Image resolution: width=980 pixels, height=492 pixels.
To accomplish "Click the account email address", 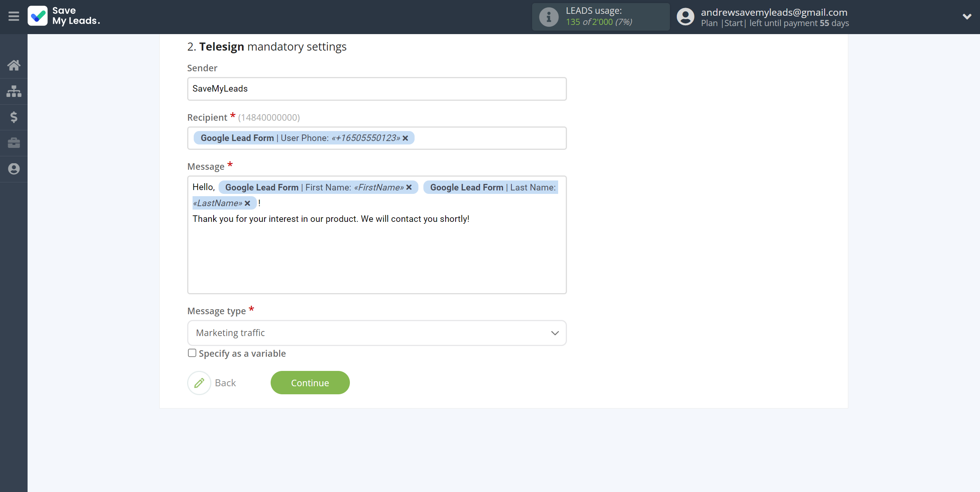I will click(774, 12).
